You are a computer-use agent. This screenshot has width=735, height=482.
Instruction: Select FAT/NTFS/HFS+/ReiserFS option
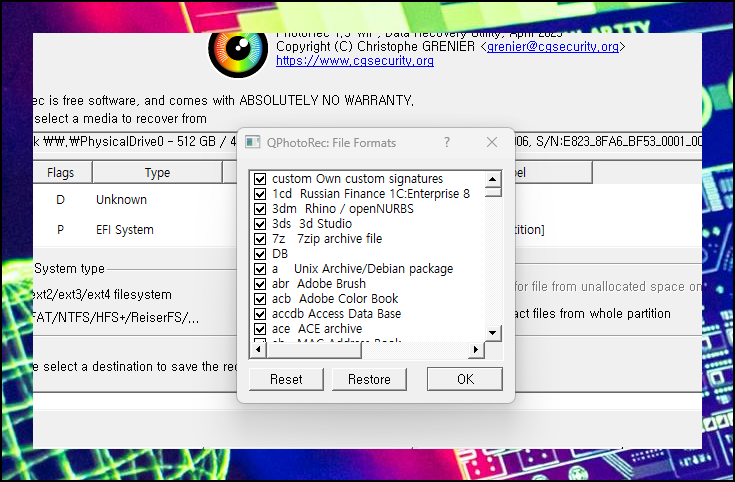pos(116,318)
